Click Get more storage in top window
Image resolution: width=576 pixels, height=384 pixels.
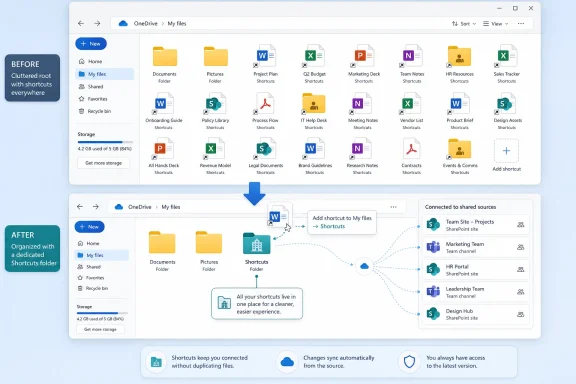click(x=103, y=163)
